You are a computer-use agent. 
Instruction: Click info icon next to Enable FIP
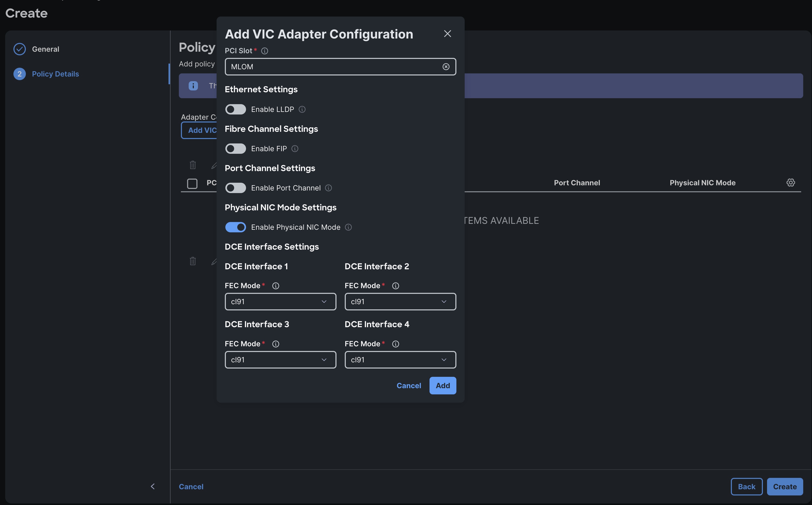(294, 149)
